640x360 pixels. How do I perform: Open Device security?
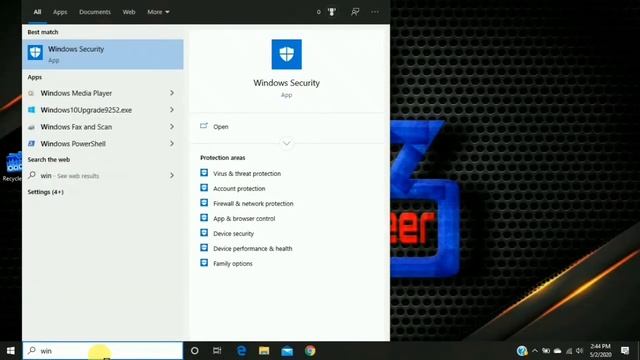(233, 233)
